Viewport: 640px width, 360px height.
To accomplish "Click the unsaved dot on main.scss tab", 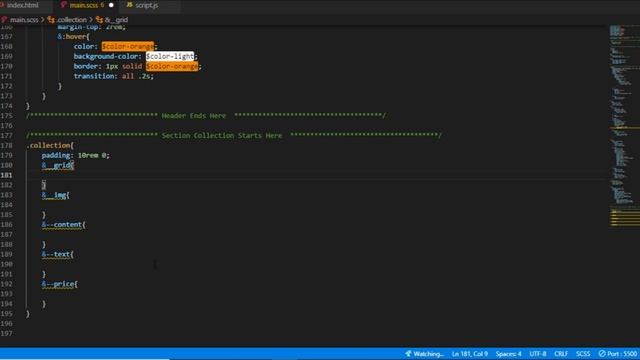I will coord(111,5).
